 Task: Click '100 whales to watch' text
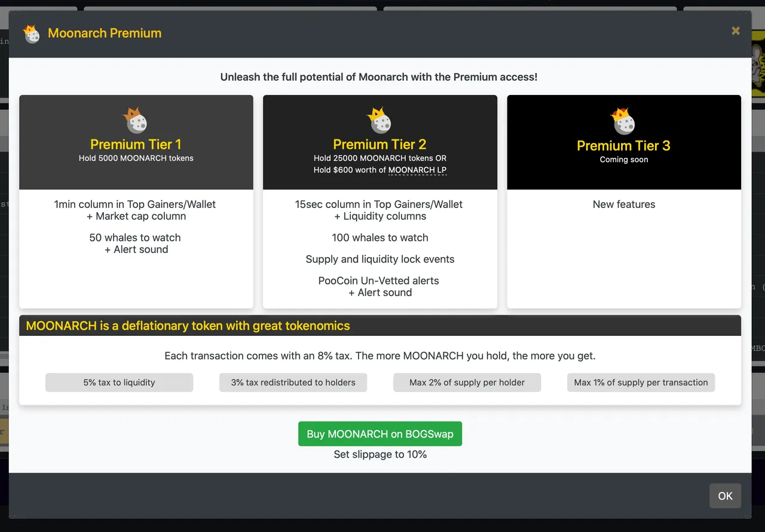click(x=380, y=238)
